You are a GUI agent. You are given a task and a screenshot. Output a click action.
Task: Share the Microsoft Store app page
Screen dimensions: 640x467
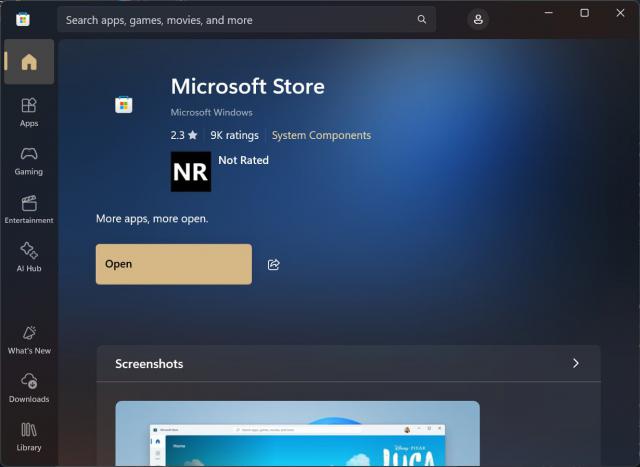click(x=274, y=264)
